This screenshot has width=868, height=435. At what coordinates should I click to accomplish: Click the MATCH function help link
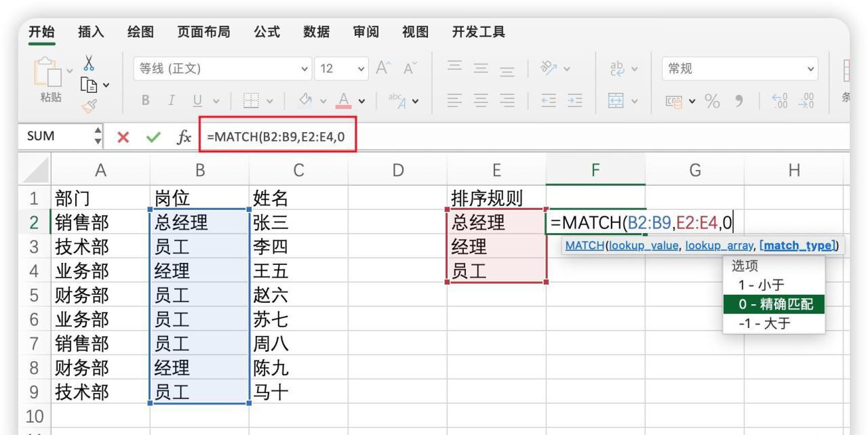pyautogui.click(x=585, y=245)
